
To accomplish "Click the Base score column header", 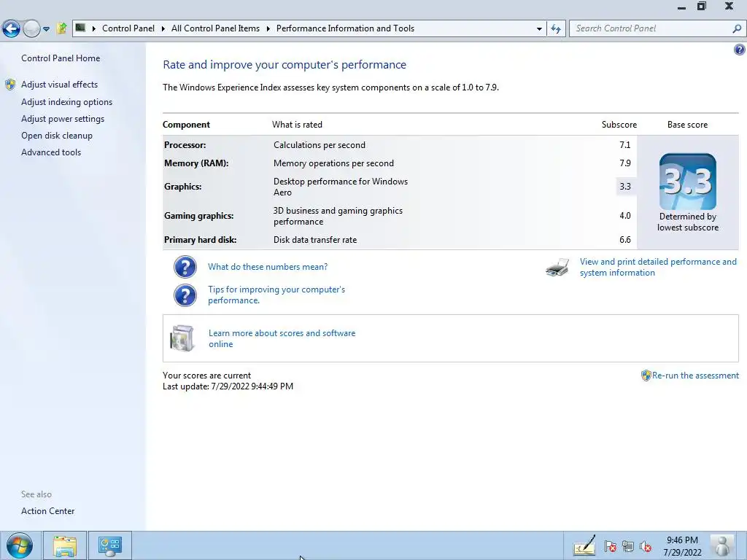I will (687, 125).
